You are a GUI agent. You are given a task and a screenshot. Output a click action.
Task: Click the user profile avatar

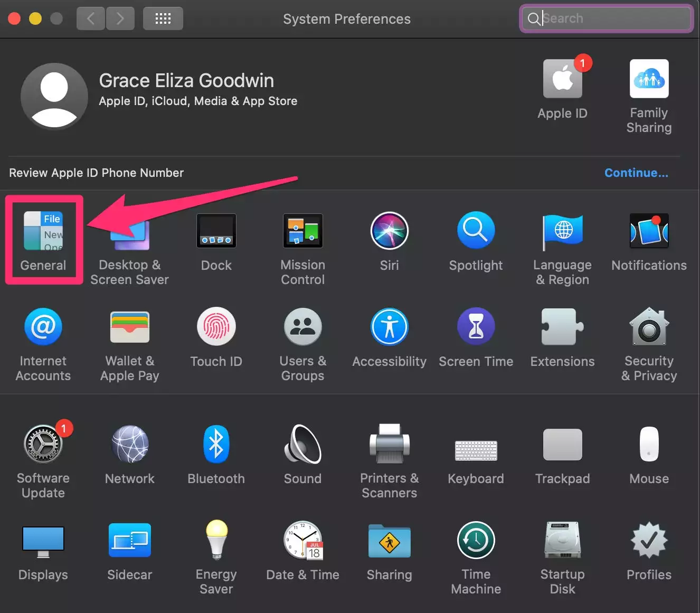click(x=54, y=97)
